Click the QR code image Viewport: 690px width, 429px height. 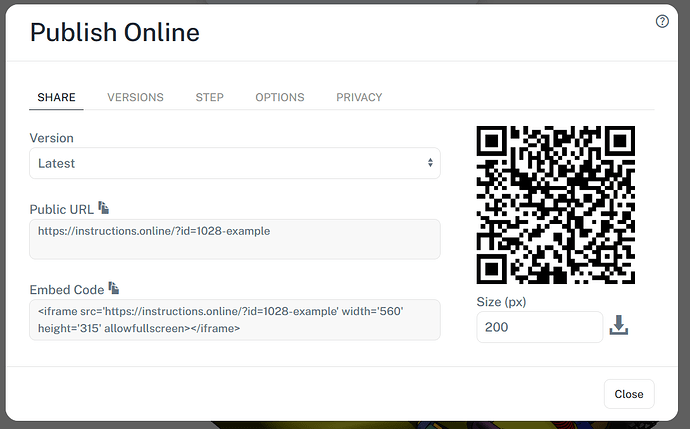point(555,205)
